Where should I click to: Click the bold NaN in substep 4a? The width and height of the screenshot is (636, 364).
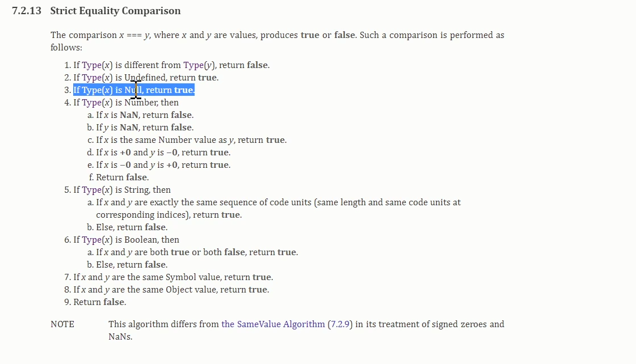(x=130, y=115)
